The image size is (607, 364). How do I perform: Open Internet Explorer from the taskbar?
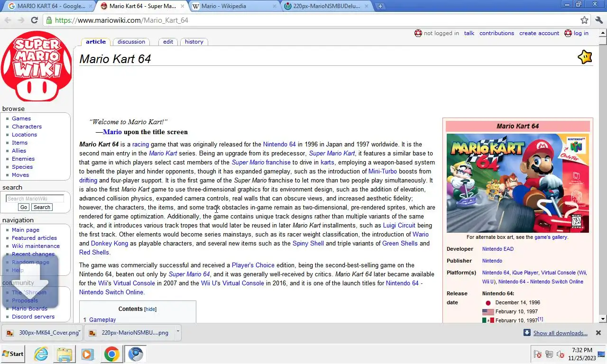41,354
